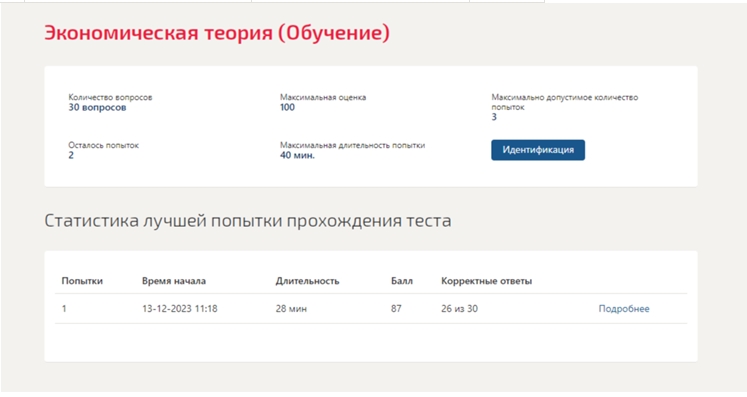747x397 pixels.
Task: Open the Подробнее link for attempt 1
Action: pyautogui.click(x=624, y=309)
